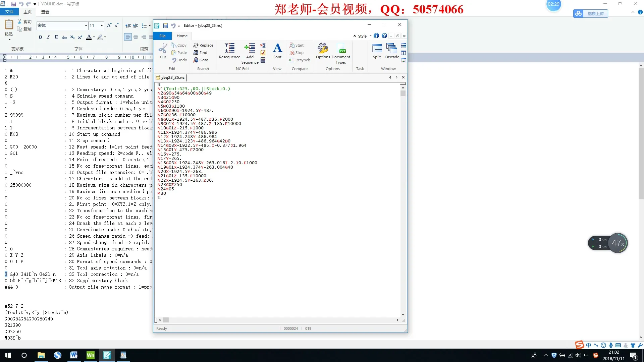
Task: Open the File tab in the NC editor
Action: (162, 36)
